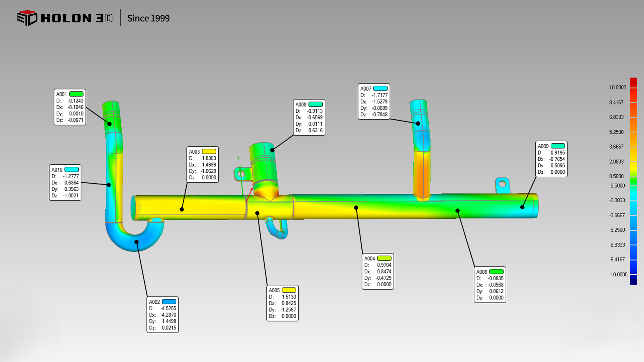This screenshot has height=362, width=644.
Task: Select the A008 deviation label box
Action: (x=309, y=118)
